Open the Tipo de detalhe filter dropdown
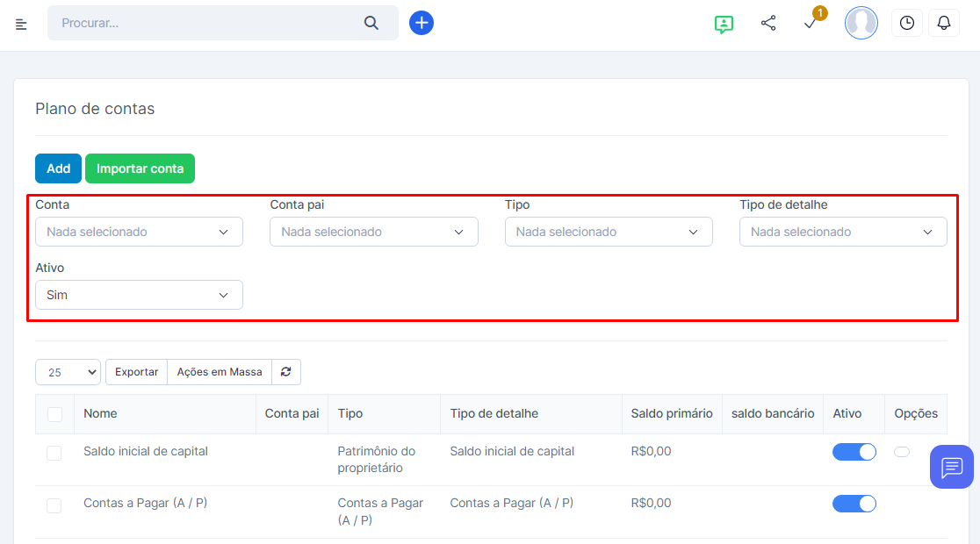This screenshot has width=980, height=544. click(x=843, y=232)
